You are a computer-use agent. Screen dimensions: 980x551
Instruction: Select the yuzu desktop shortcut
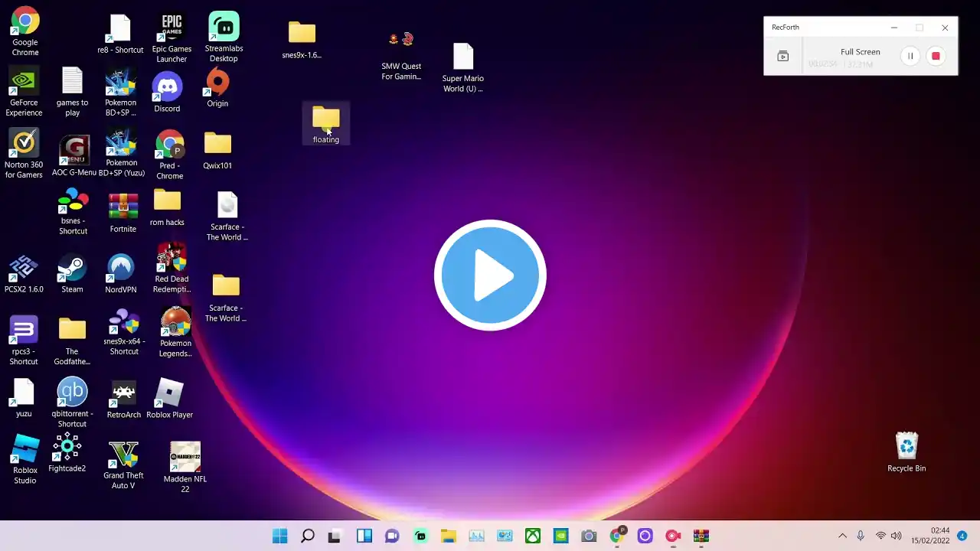[24, 399]
